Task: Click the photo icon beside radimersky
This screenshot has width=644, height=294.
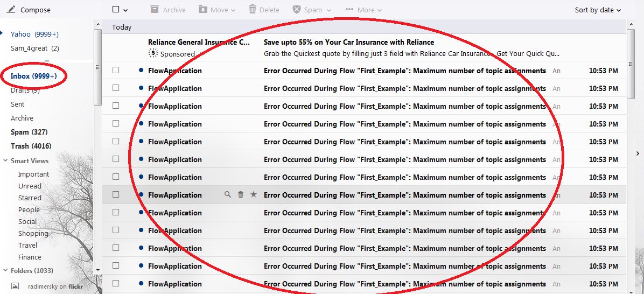Action: coord(15,286)
